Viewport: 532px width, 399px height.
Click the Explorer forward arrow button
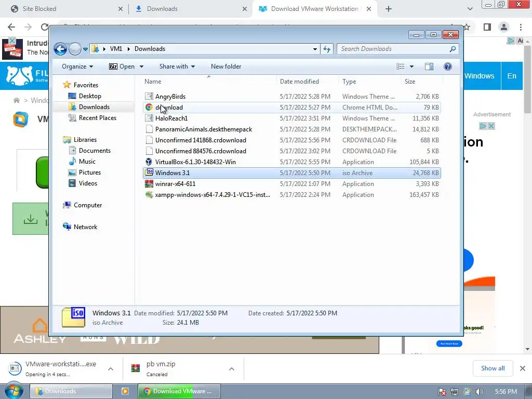pyautogui.click(x=75, y=49)
